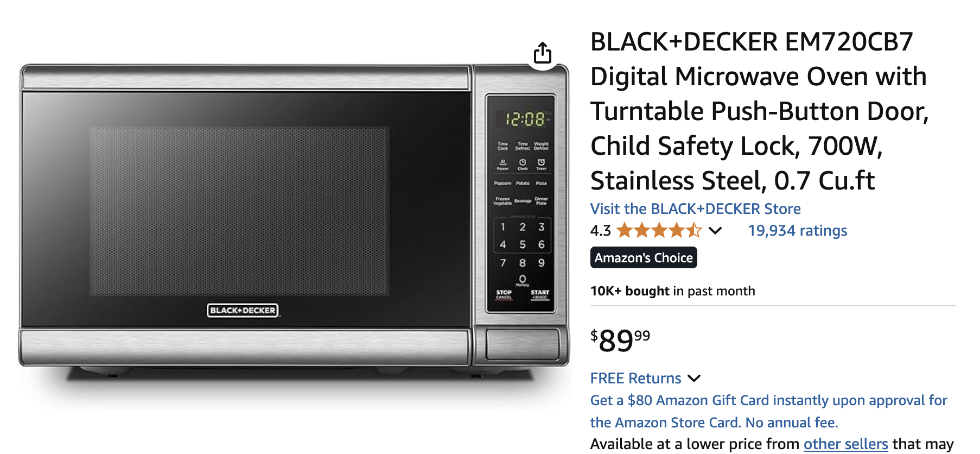This screenshot has width=980, height=454.
Task: Click the BLACK+DECKER EM720CB7 product title
Action: pos(760,111)
